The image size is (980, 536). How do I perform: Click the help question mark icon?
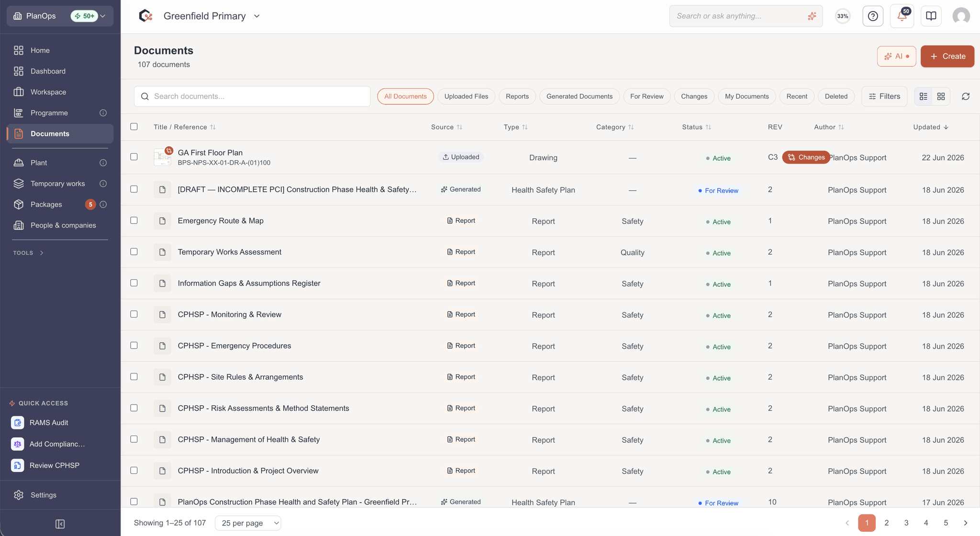tap(873, 16)
